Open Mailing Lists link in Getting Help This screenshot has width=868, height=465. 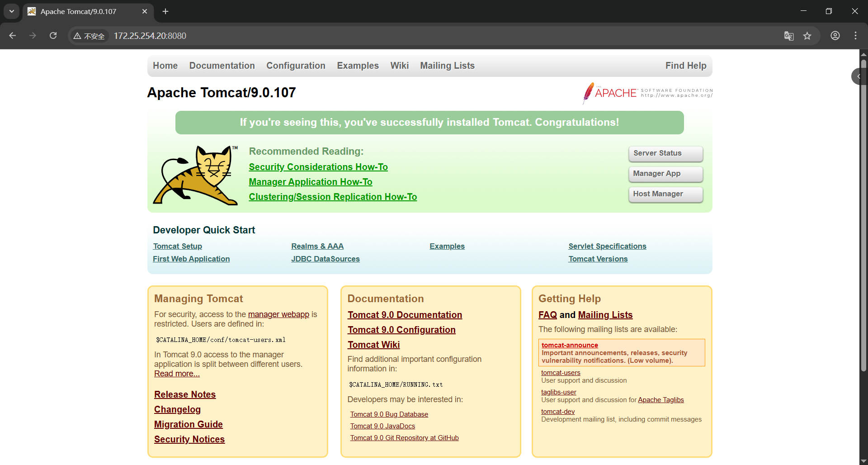[605, 315]
